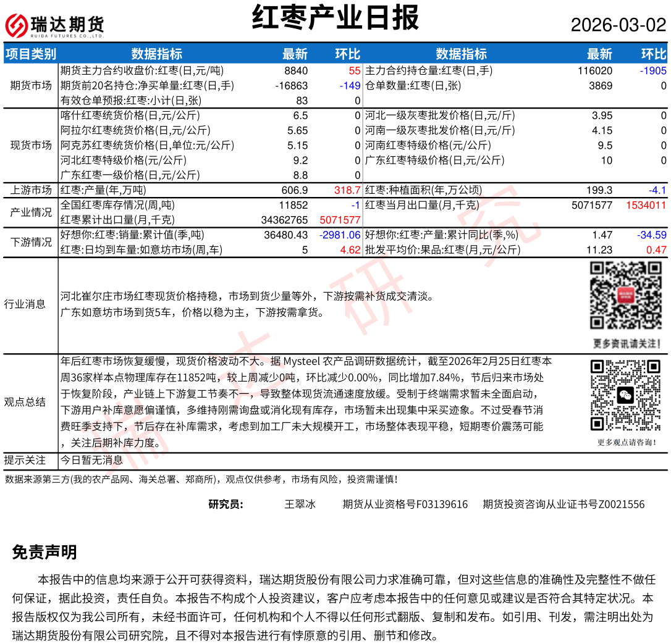Click the Ruida Futures logo
The height and width of the screenshot is (644, 671).
[x=54, y=25]
